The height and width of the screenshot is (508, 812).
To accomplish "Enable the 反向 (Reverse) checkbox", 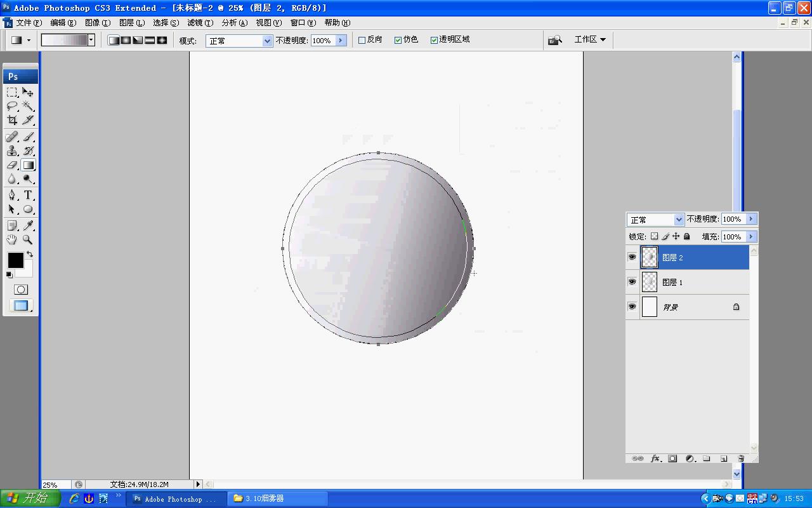I will (362, 40).
